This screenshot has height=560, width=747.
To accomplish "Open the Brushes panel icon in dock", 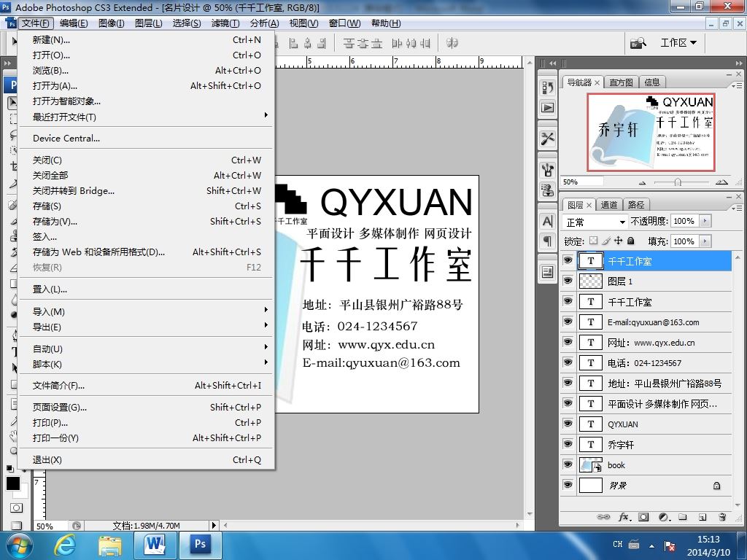I will [x=547, y=169].
